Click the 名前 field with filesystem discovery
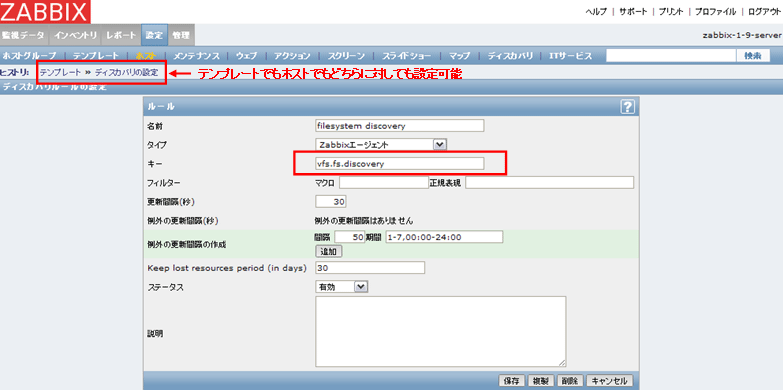Image resolution: width=783 pixels, height=390 pixels. click(400, 125)
